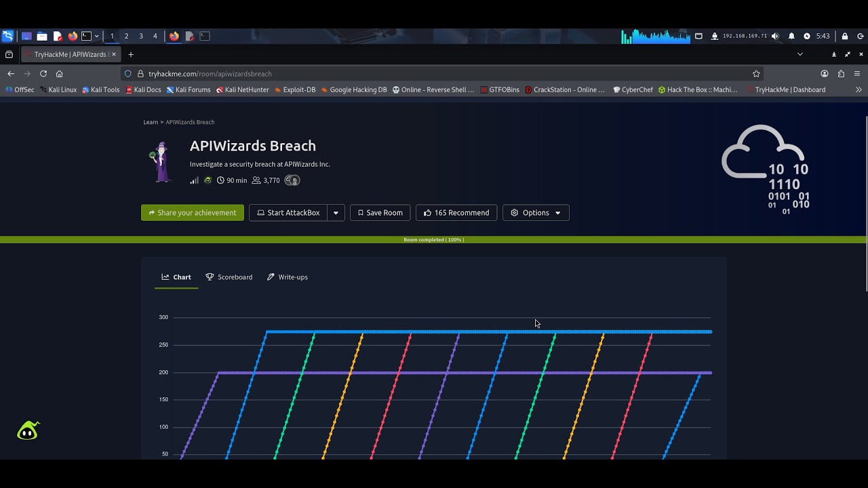Click the wizard room avatar image
Screen dimensions: 868x488
(161, 162)
